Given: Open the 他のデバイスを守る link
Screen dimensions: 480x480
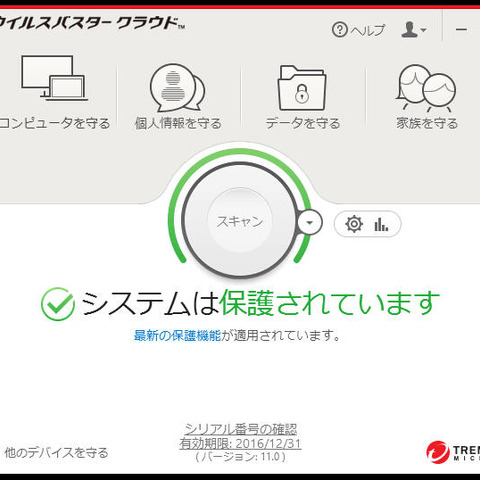Looking at the screenshot, I should click(x=56, y=453).
